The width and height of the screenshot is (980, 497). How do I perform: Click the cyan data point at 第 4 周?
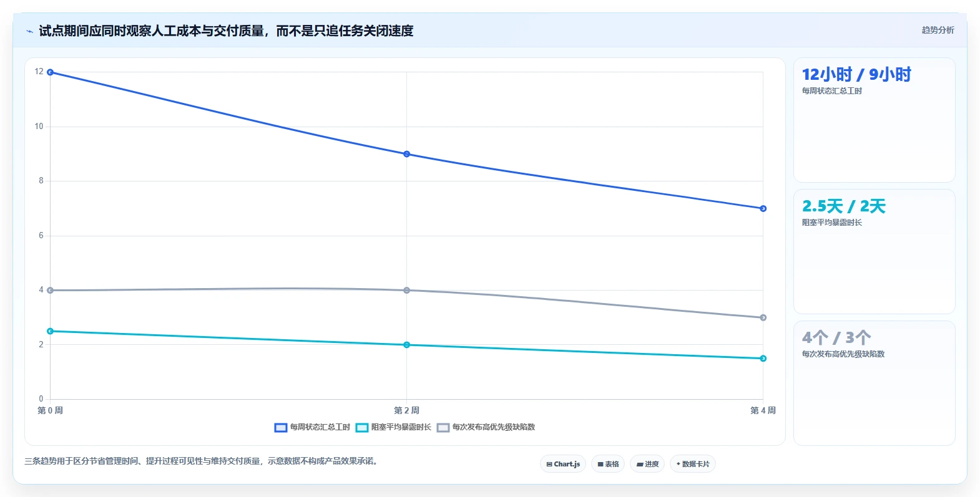tap(763, 359)
